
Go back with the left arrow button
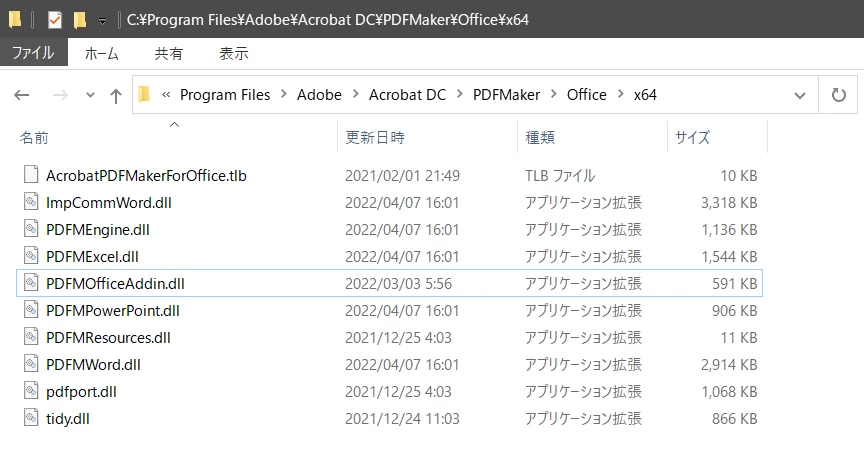click(21, 95)
